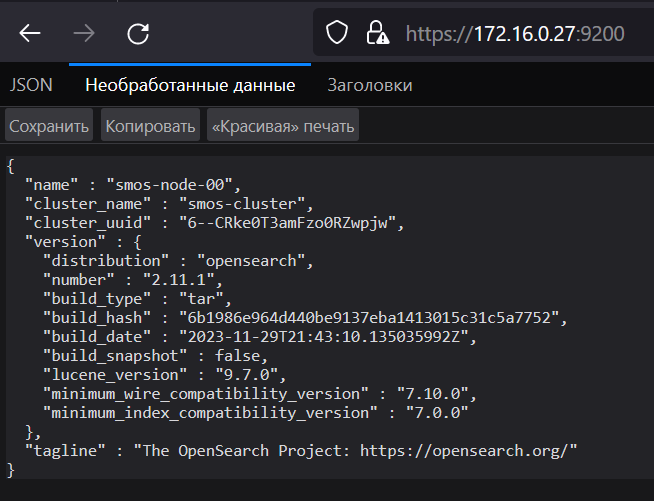Click the browser back arrow

coord(30,34)
